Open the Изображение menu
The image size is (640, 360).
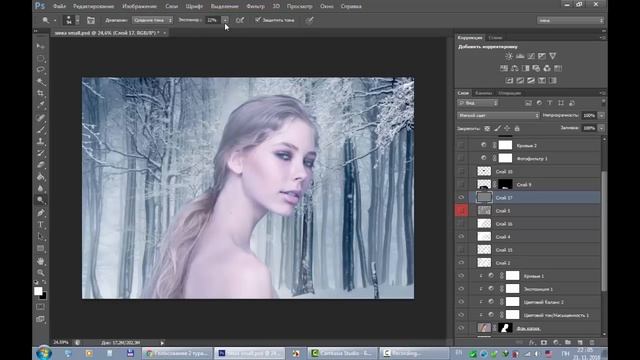coord(140,6)
